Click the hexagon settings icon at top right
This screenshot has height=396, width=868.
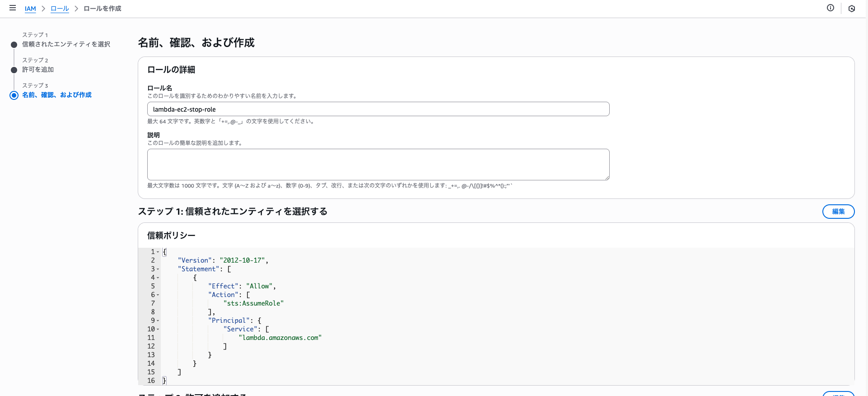tap(852, 9)
